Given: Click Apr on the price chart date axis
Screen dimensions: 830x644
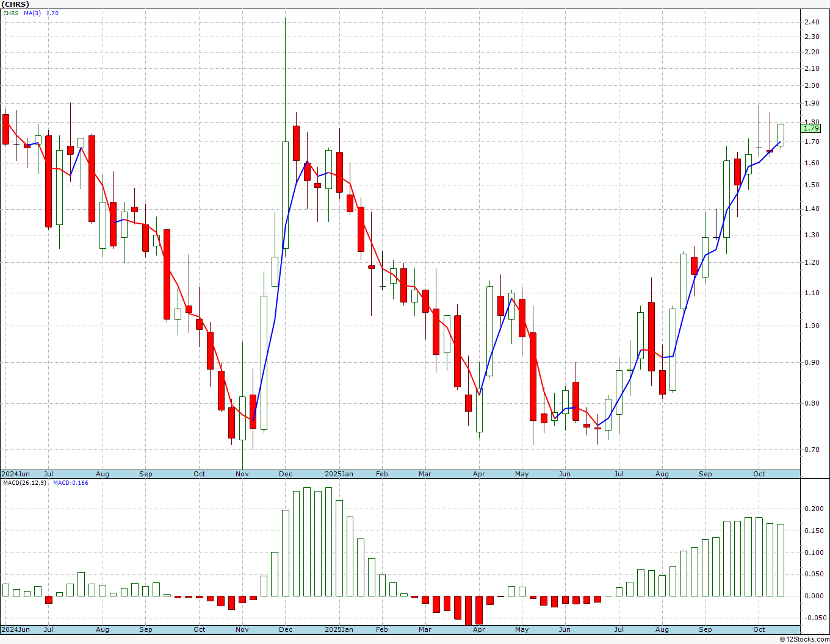Looking at the screenshot, I should (479, 474).
